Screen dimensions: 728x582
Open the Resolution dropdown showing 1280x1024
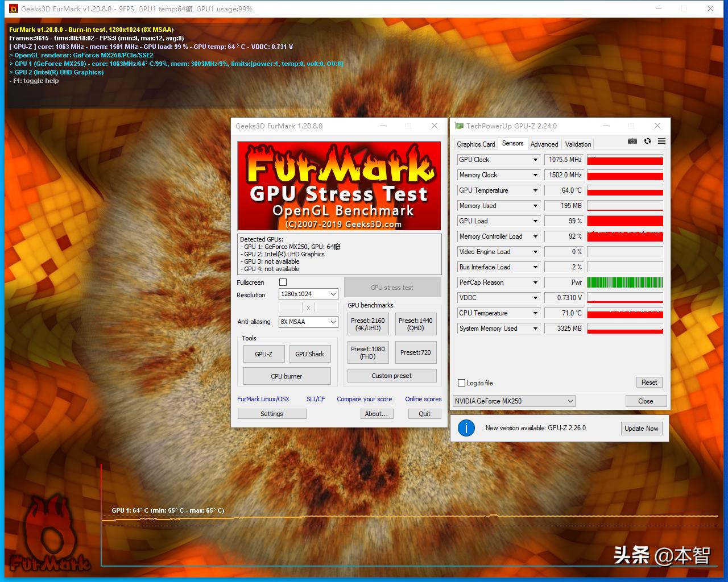click(x=309, y=294)
